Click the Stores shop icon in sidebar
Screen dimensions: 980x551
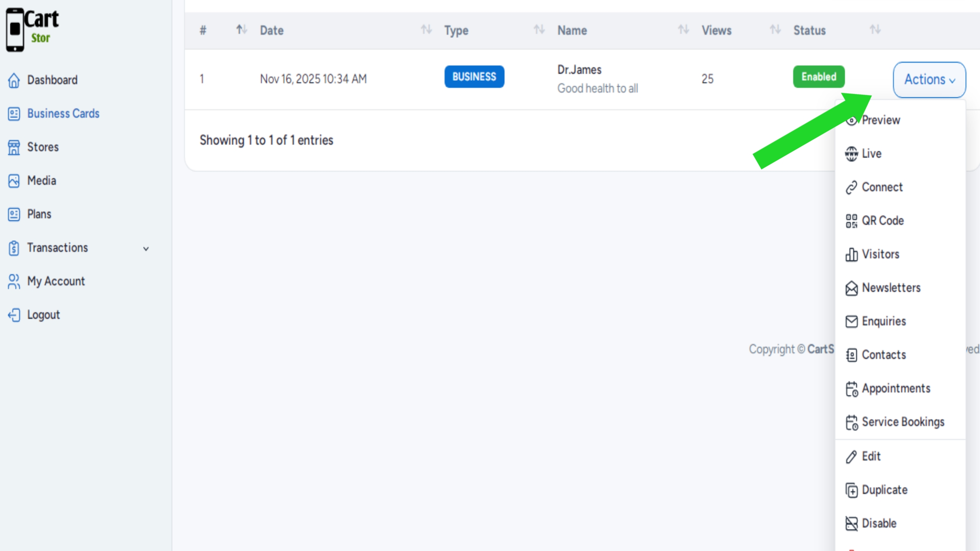pyautogui.click(x=14, y=147)
